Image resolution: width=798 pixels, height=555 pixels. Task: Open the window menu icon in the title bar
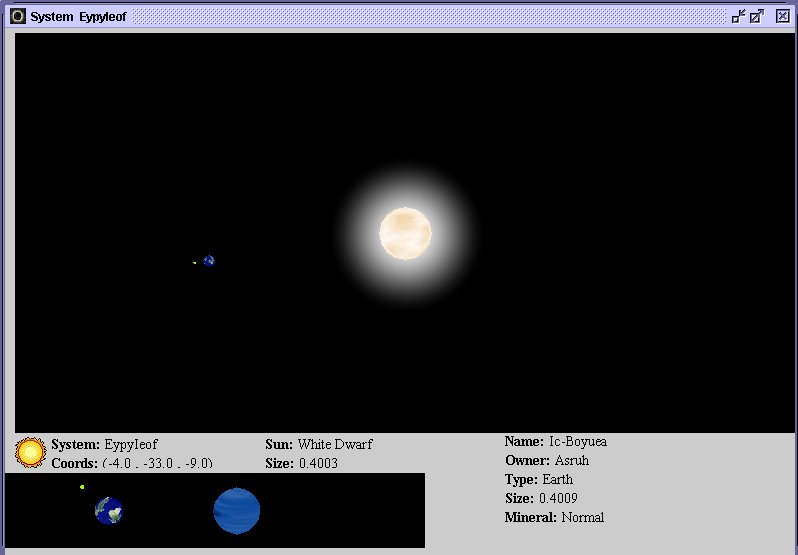[x=17, y=16]
